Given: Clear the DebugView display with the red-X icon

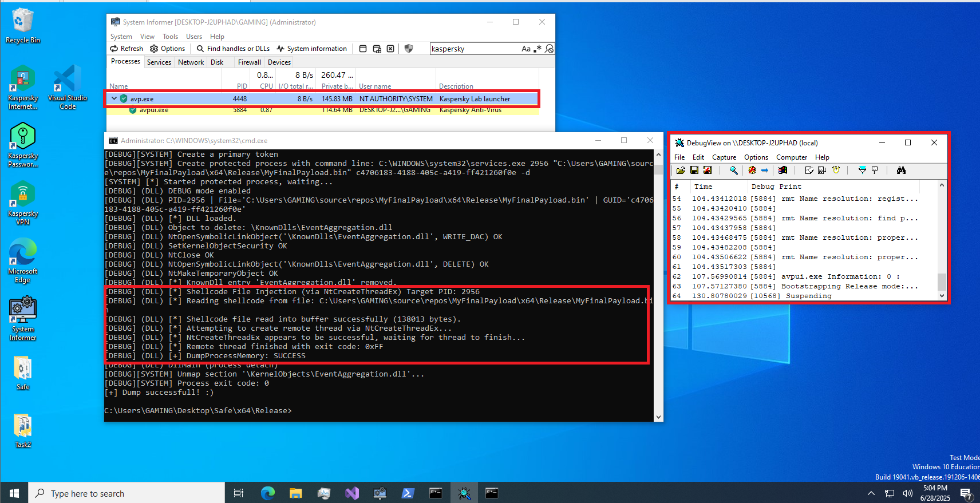Looking at the screenshot, I should coord(708,171).
